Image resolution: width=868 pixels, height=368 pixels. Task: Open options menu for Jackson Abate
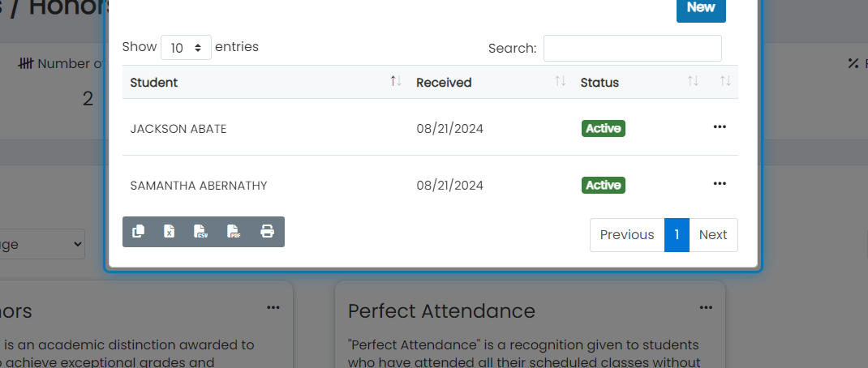coord(719,127)
